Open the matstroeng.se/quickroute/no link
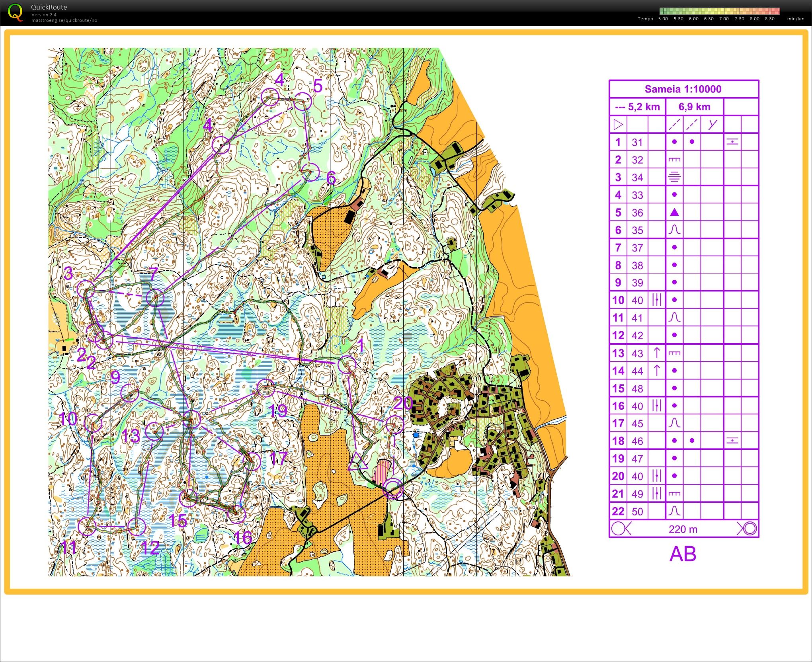812x662 pixels. 64,20
